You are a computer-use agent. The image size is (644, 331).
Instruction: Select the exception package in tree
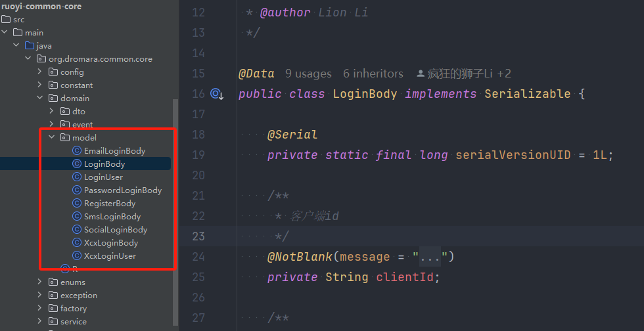(78, 296)
